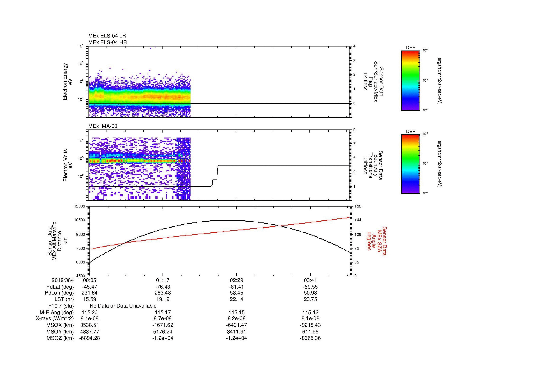This screenshot has width=555, height=392.
Task: Click the MSOY value 3411.31
Action: point(236,332)
